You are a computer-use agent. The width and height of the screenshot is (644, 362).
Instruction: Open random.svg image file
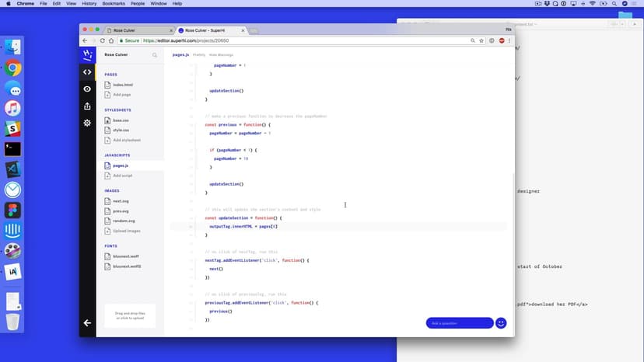(123, 221)
